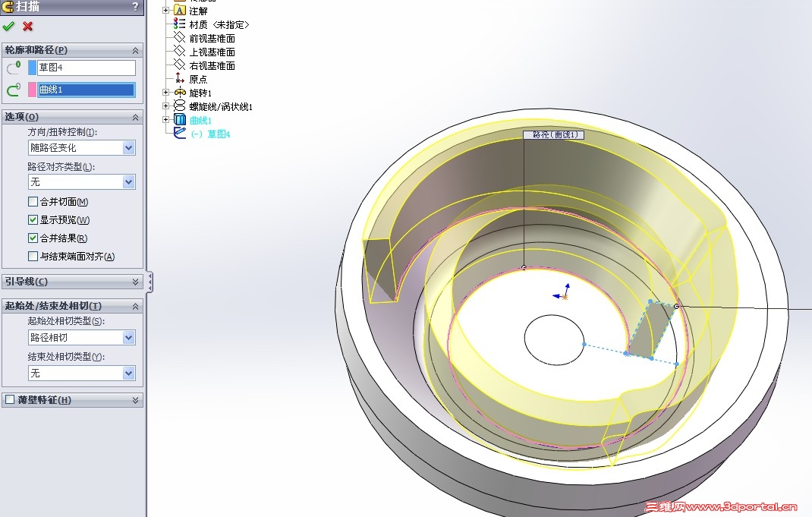Viewport: 812px width, 517px height.
Task: Toggle the 合并结果 checkbox
Action: (33, 238)
